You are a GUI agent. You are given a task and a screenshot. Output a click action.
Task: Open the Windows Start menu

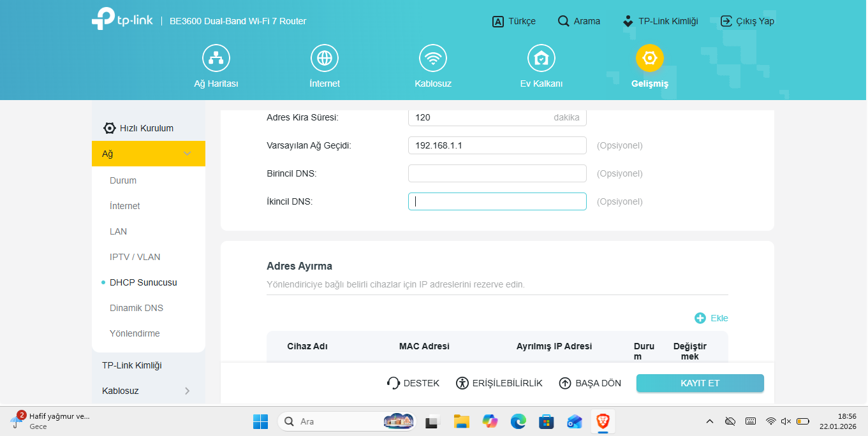click(x=260, y=421)
